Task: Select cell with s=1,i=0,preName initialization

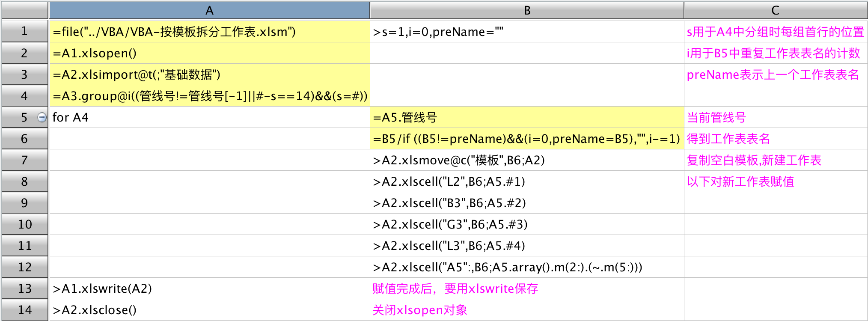Action: (x=527, y=32)
